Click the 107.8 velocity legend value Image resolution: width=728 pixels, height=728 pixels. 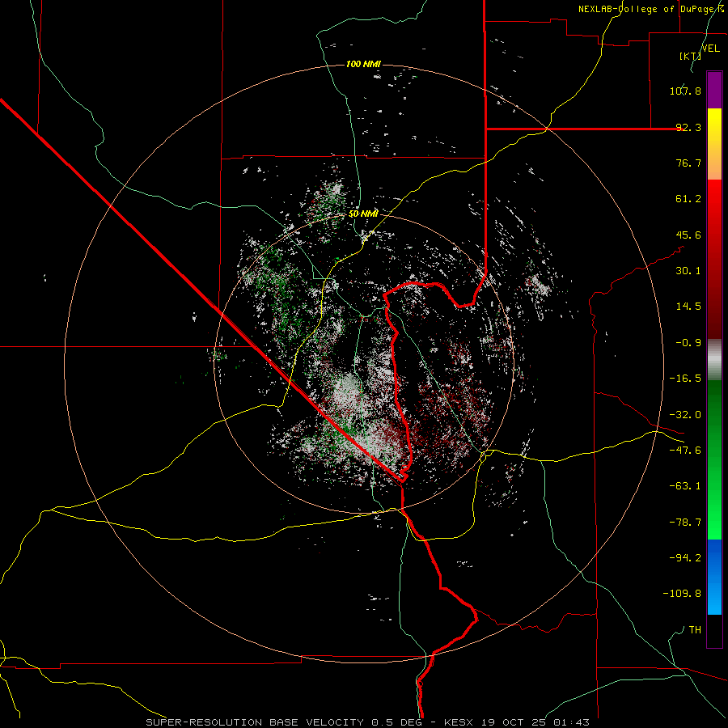(685, 91)
